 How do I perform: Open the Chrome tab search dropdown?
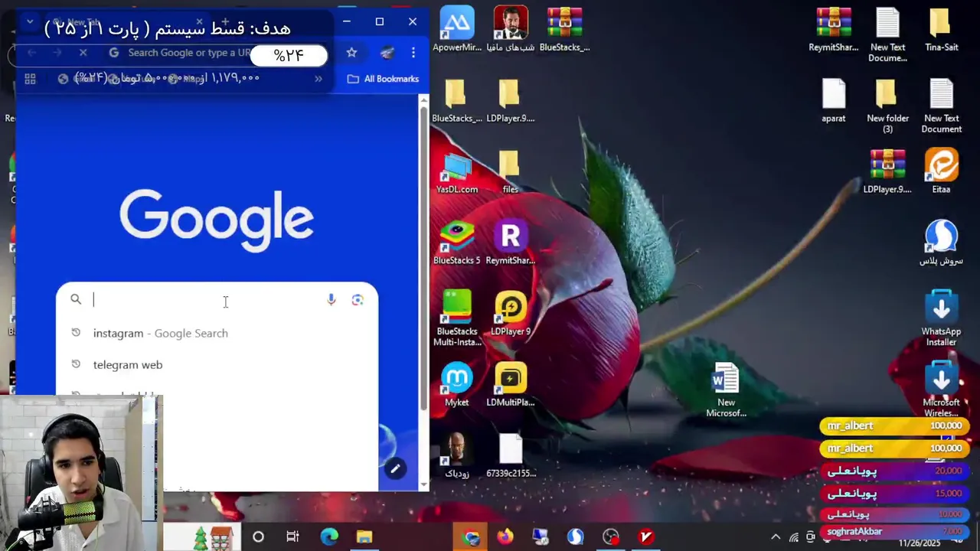[x=30, y=22]
